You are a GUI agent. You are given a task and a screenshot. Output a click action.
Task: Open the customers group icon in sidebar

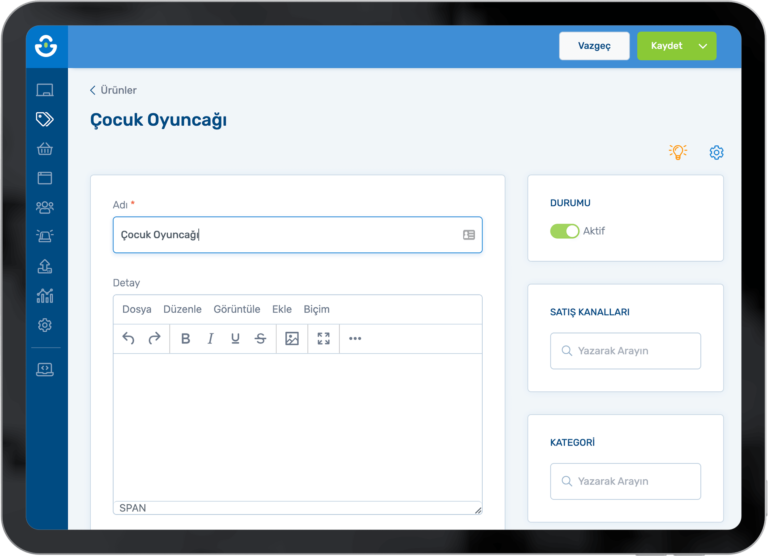click(x=44, y=207)
